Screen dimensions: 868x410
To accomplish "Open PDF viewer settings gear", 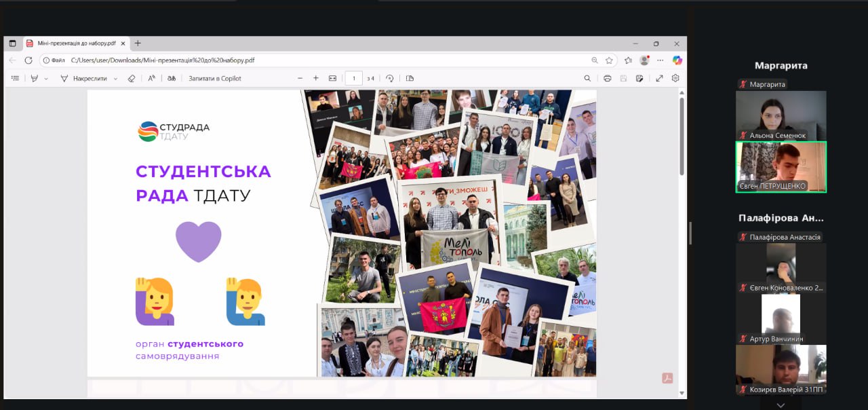I will point(675,79).
